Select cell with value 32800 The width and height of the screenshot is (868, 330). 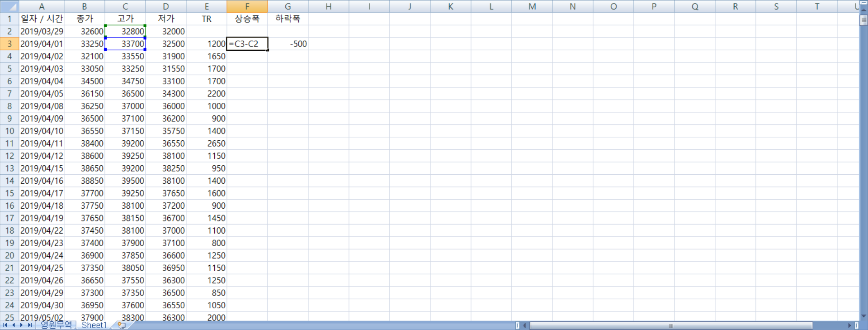(x=125, y=31)
